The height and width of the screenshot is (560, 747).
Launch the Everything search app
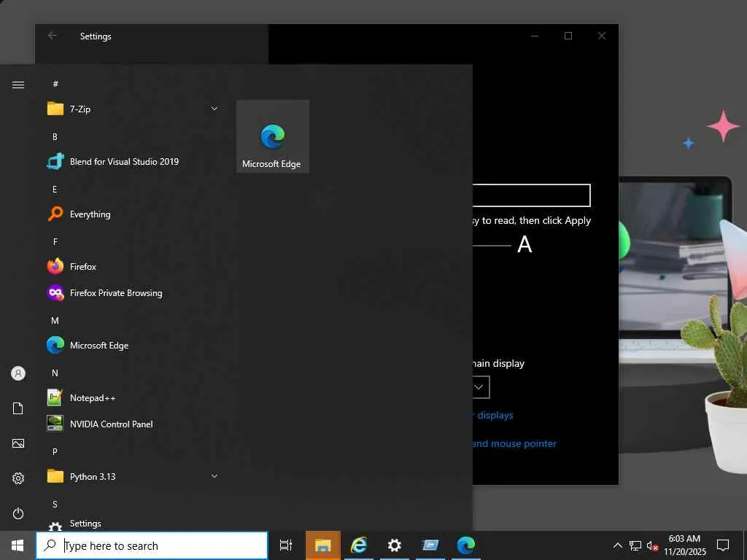pos(133,214)
